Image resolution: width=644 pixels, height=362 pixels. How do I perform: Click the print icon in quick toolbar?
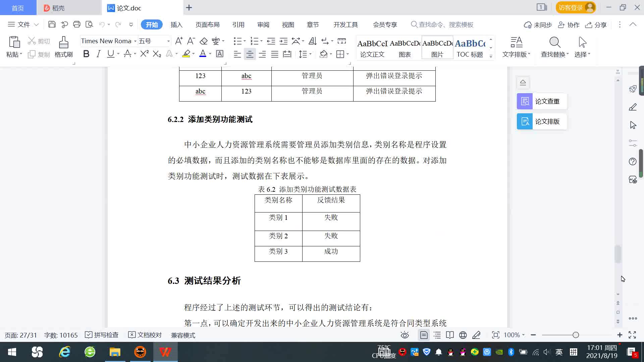tap(77, 24)
